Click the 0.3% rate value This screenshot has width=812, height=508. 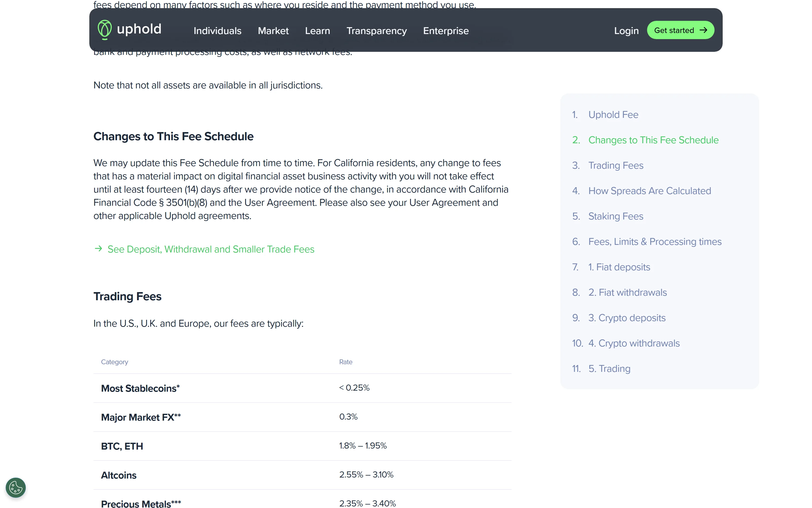coord(348,417)
